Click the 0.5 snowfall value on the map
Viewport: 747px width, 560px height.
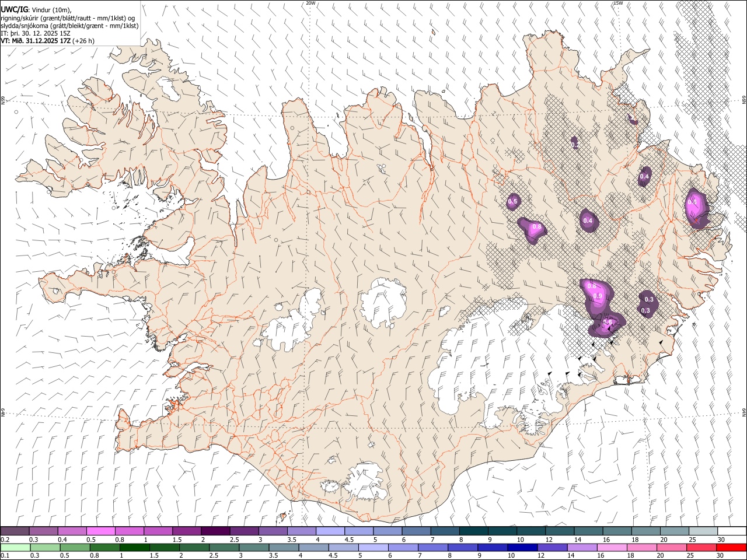click(x=513, y=202)
